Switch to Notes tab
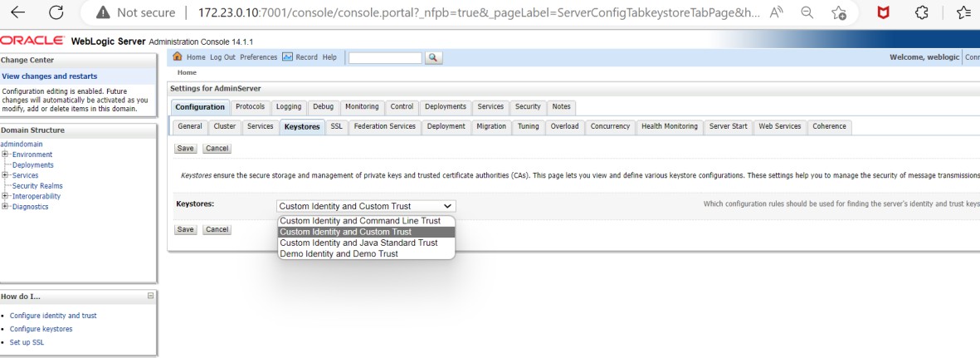This screenshot has width=980, height=358. pyautogui.click(x=561, y=107)
